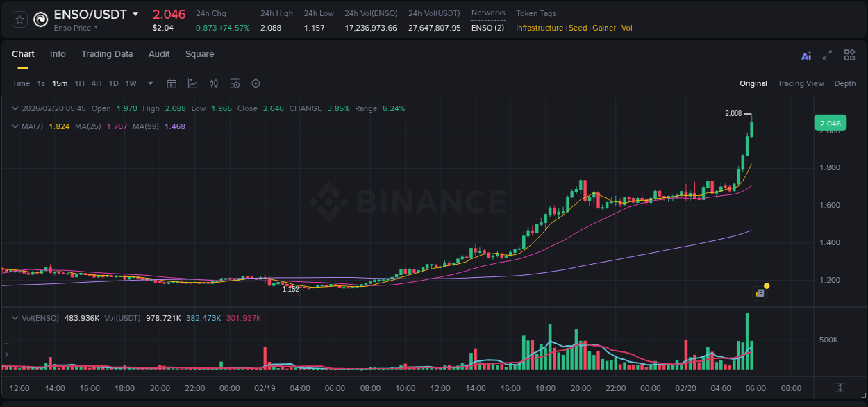Select the 15m timeframe button
868x407 pixels.
(59, 83)
